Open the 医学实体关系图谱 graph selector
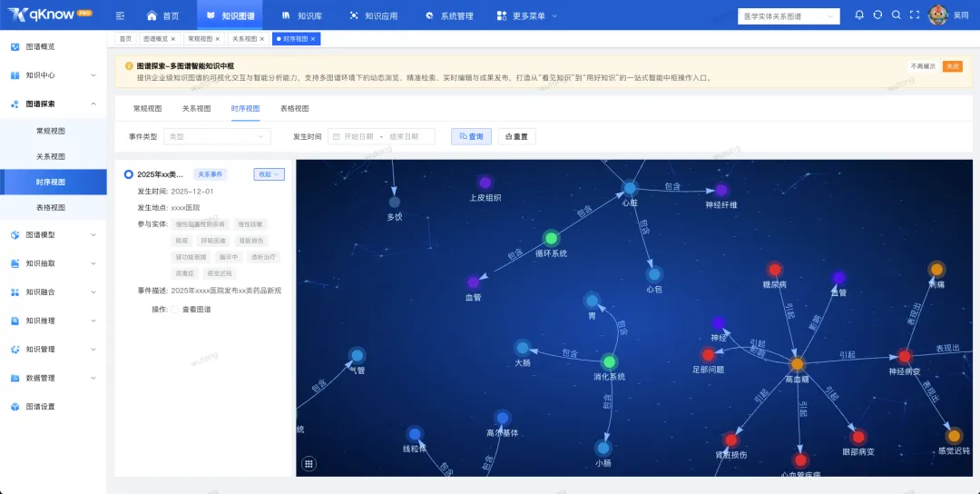The image size is (980, 494). point(789,16)
